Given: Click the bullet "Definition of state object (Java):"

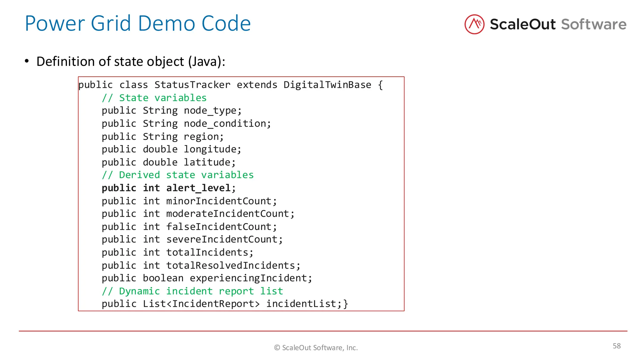Looking at the screenshot, I should point(131,61).
